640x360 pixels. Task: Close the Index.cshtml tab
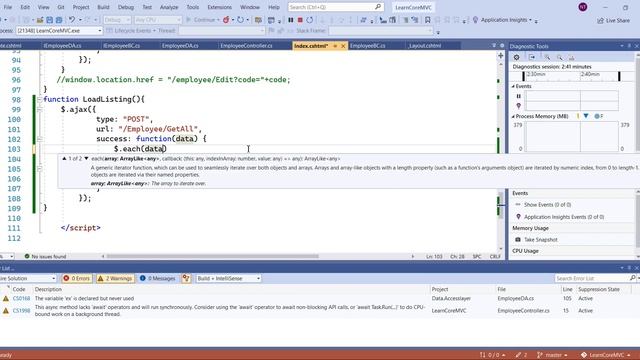[x=343, y=46]
